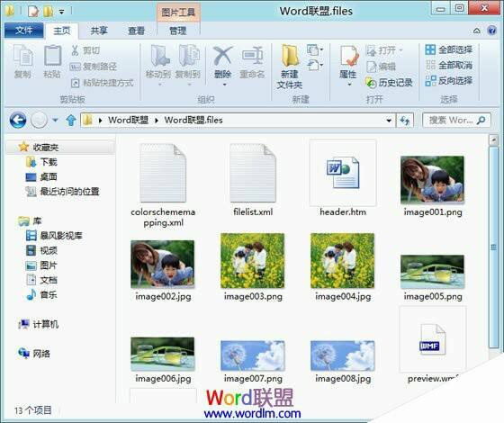This screenshot has height=423, width=504.
Task: Expand the address bar history dropdown
Action: point(389,121)
